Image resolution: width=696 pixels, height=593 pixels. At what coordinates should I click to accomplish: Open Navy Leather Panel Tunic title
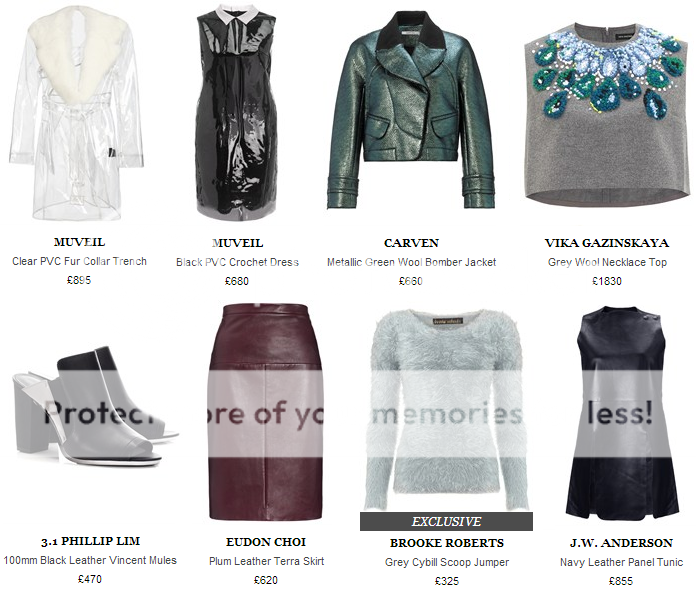(621, 562)
